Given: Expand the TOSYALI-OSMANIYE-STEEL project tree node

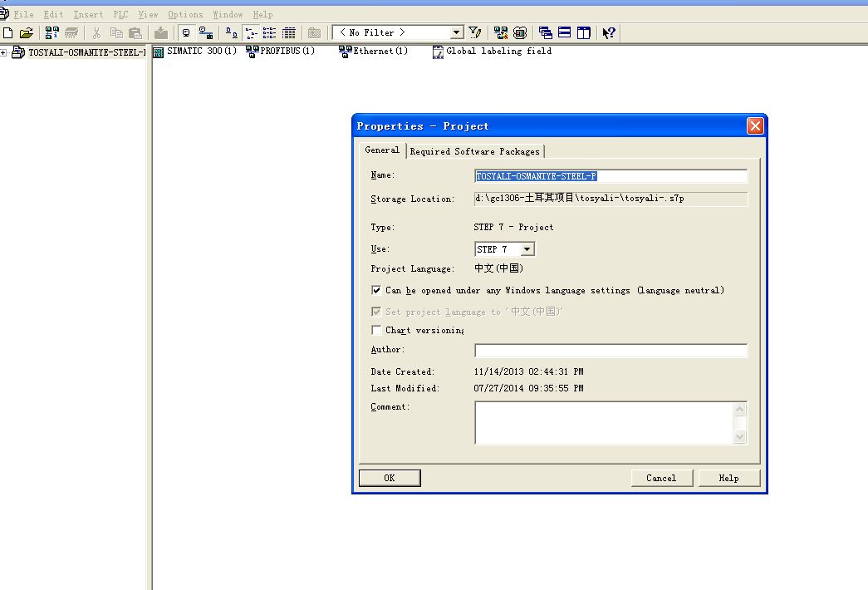Looking at the screenshot, I should pos(3,52).
